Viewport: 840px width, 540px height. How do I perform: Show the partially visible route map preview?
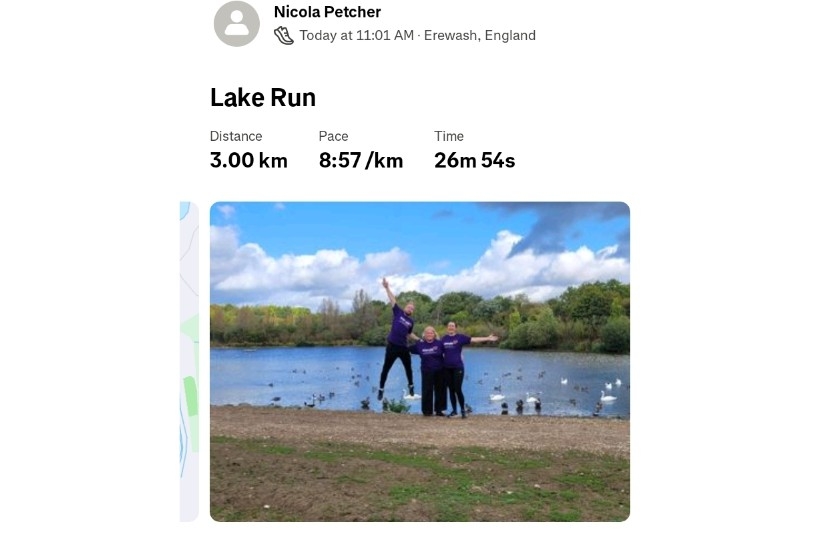click(189, 361)
